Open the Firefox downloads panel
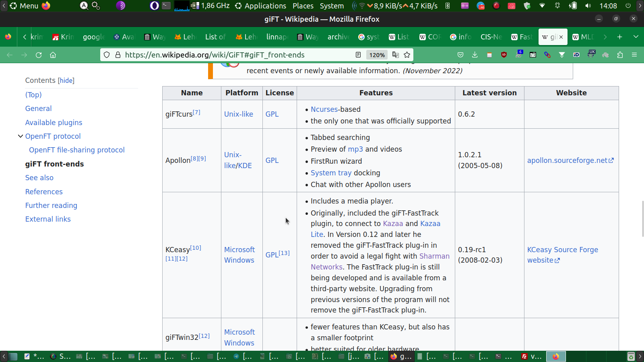This screenshot has height=362, width=644. 475,55
